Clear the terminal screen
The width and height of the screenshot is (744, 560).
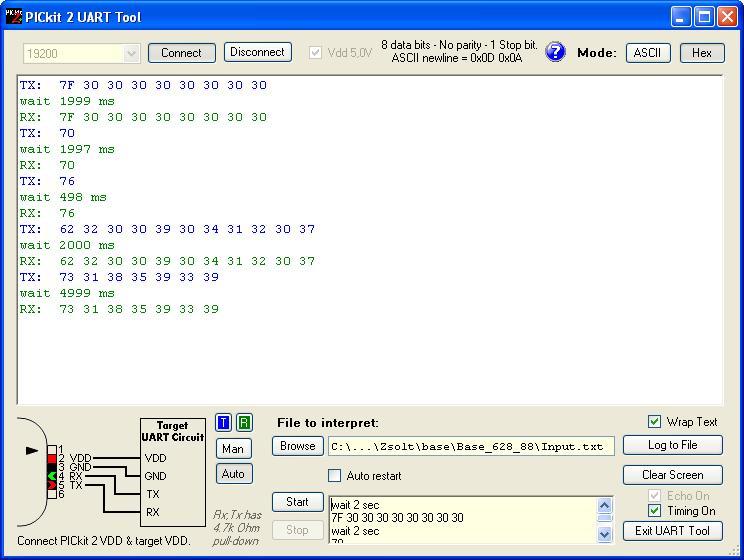[672, 475]
